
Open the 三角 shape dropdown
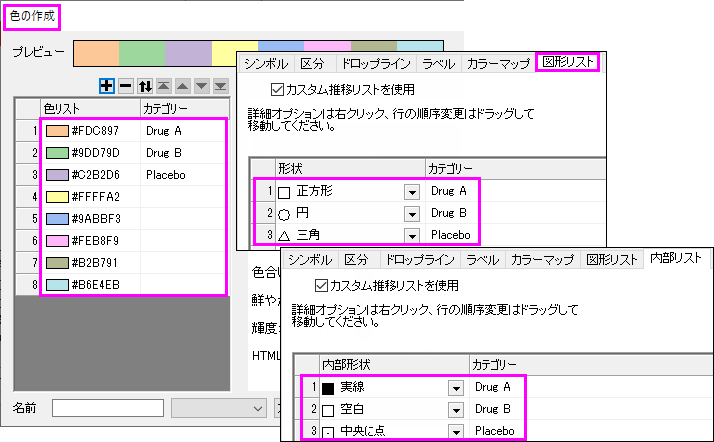pos(412,236)
